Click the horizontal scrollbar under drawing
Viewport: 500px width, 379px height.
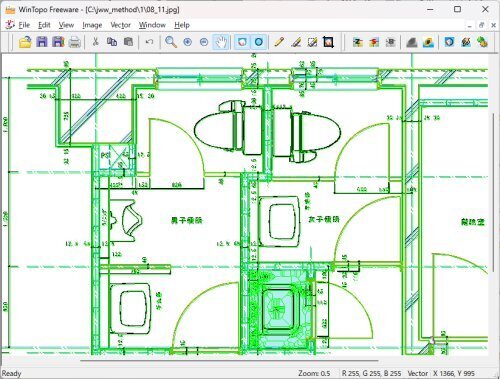229,360
